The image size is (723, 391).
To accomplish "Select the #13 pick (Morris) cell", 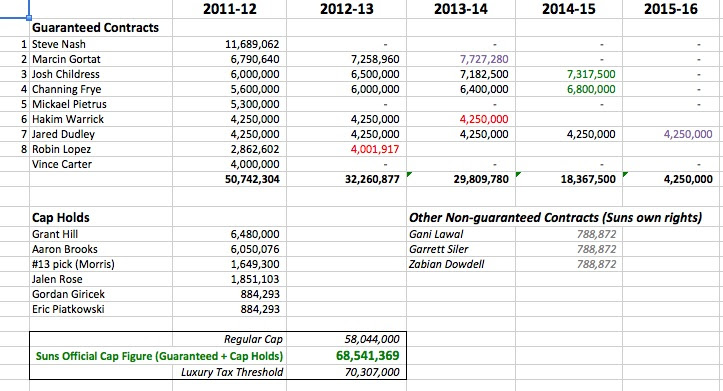I will pos(101,264).
